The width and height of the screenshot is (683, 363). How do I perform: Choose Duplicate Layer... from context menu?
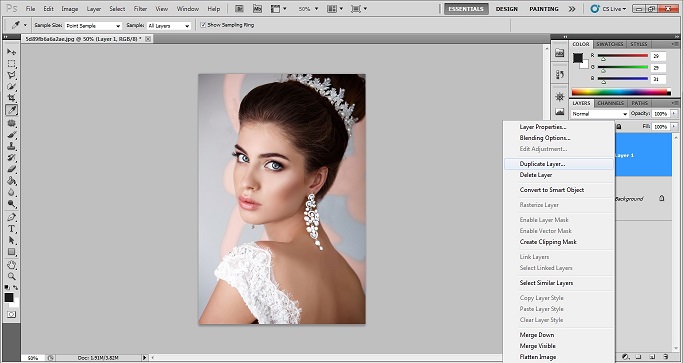(x=559, y=164)
